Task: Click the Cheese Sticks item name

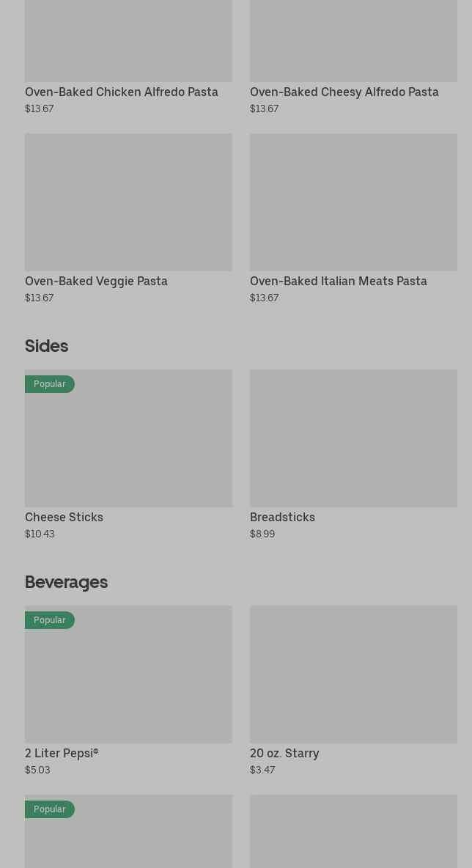Action: (x=64, y=517)
